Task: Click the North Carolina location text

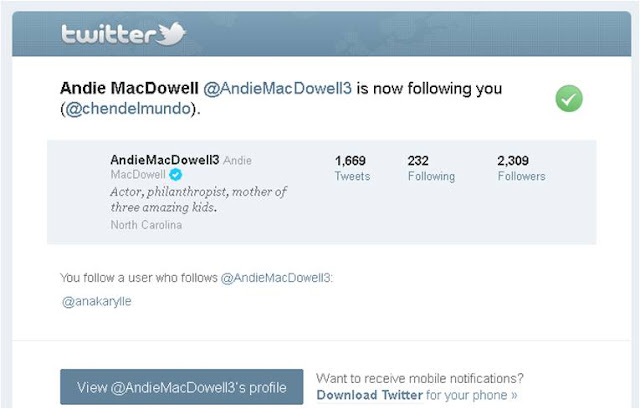Action: coord(146,225)
